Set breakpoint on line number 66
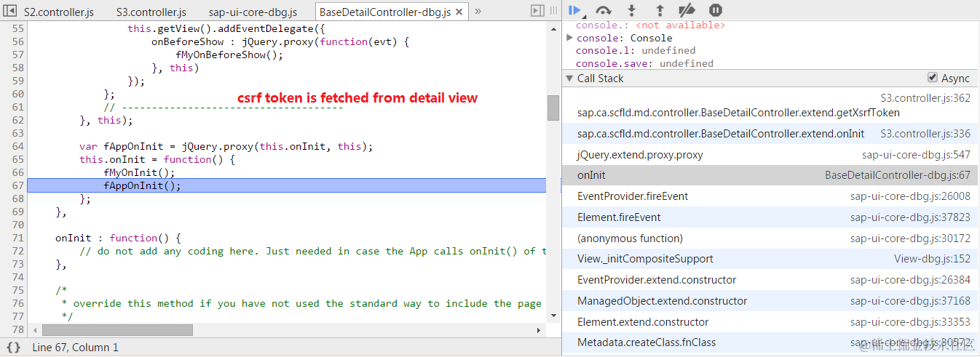This screenshot has height=357, width=980. pos(18,172)
